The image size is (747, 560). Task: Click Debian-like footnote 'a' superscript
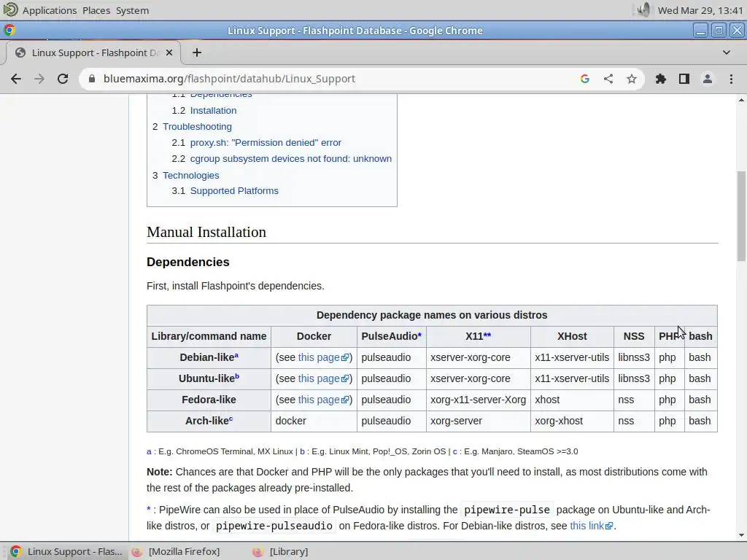[x=236, y=355]
